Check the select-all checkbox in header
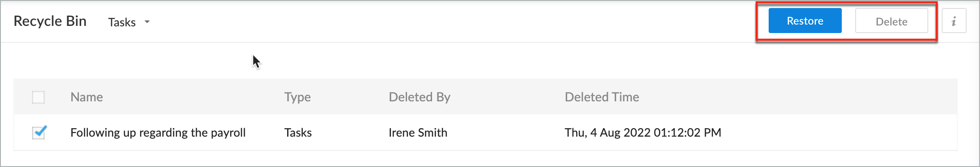980x167 pixels. tap(38, 97)
